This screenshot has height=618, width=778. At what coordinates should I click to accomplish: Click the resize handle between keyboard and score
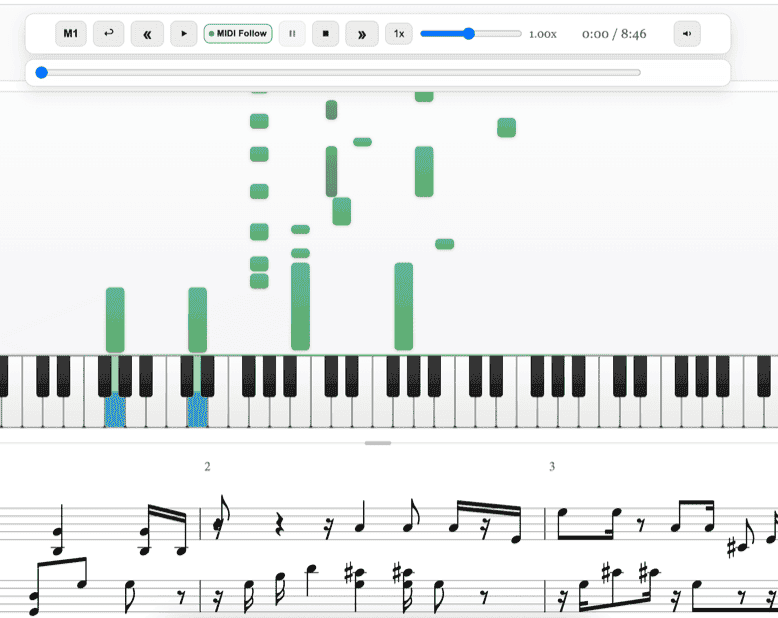click(378, 443)
